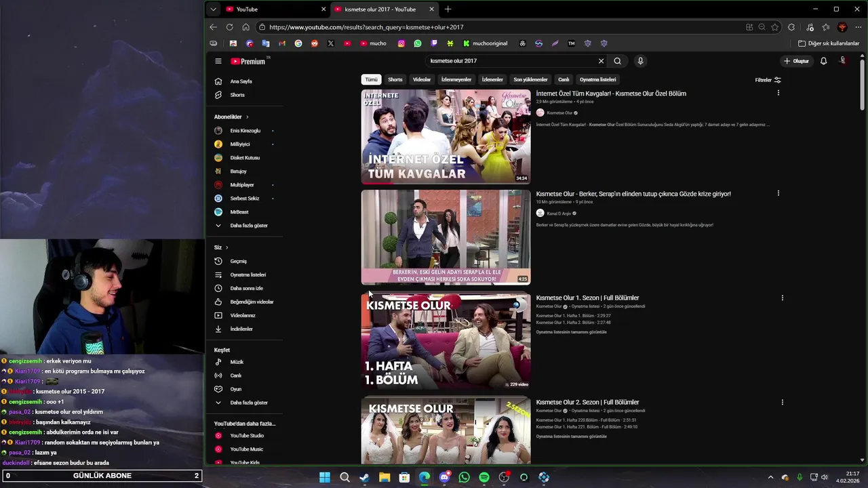Viewport: 868px width, 488px height.
Task: Open Windows Start menu
Action: tap(325, 477)
